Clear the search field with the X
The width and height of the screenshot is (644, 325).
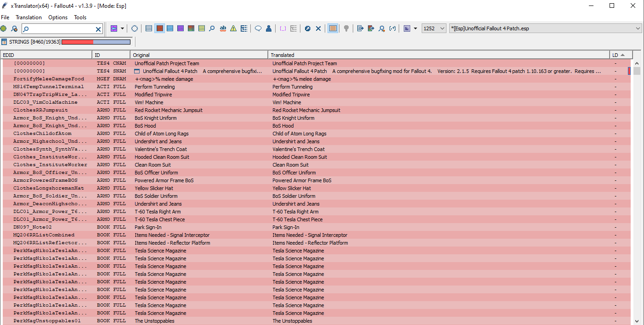[98, 29]
